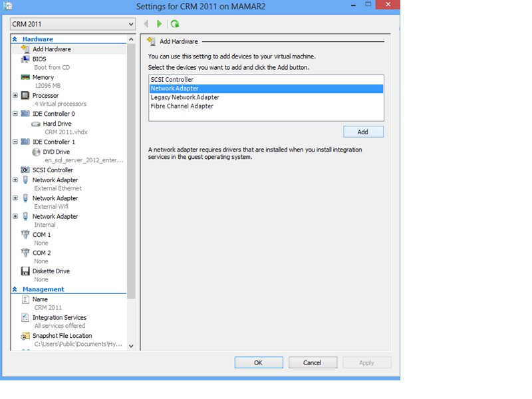
Task: Collapse the IDE Controller 0 node
Action: (x=15, y=114)
